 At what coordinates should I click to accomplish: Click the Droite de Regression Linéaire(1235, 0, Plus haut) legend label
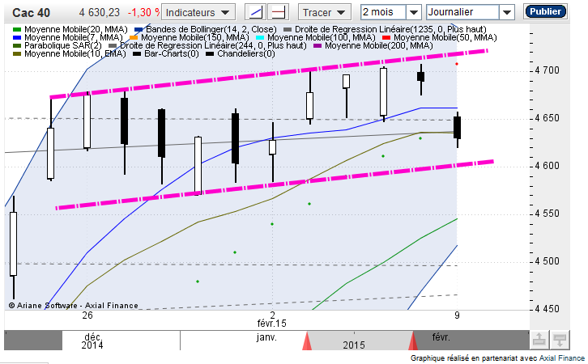click(x=390, y=29)
